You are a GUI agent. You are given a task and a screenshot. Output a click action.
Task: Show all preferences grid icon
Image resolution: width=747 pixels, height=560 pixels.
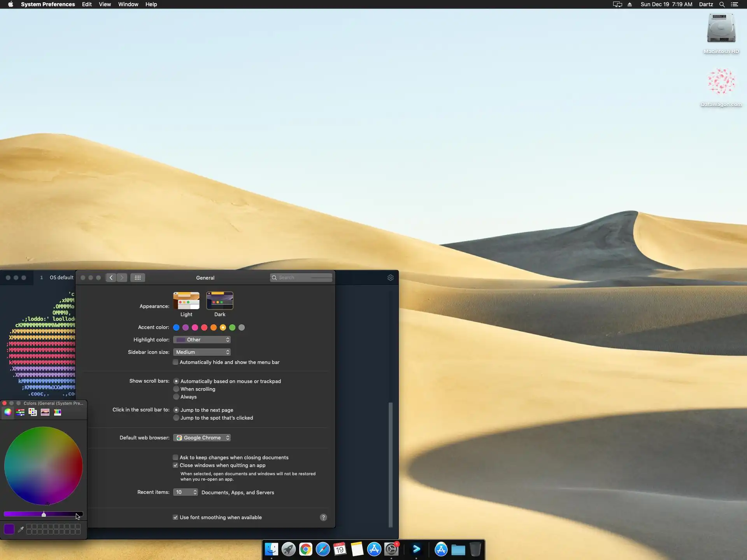pos(138,278)
